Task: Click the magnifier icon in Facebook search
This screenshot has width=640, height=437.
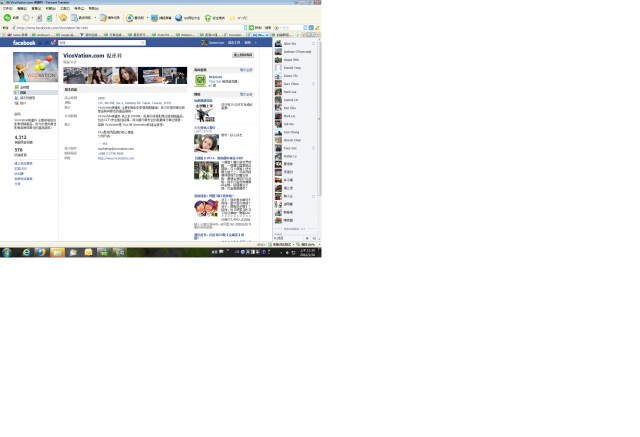Action: click(x=142, y=42)
